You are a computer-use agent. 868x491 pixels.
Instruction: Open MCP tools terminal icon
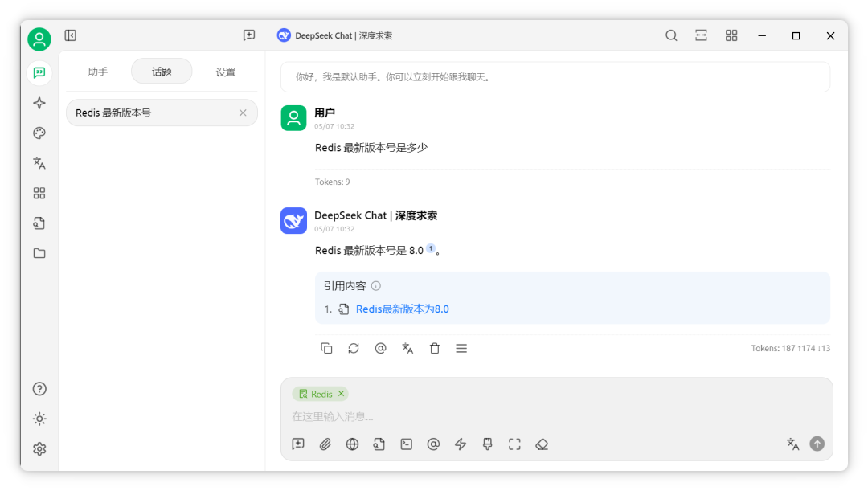pyautogui.click(x=407, y=444)
